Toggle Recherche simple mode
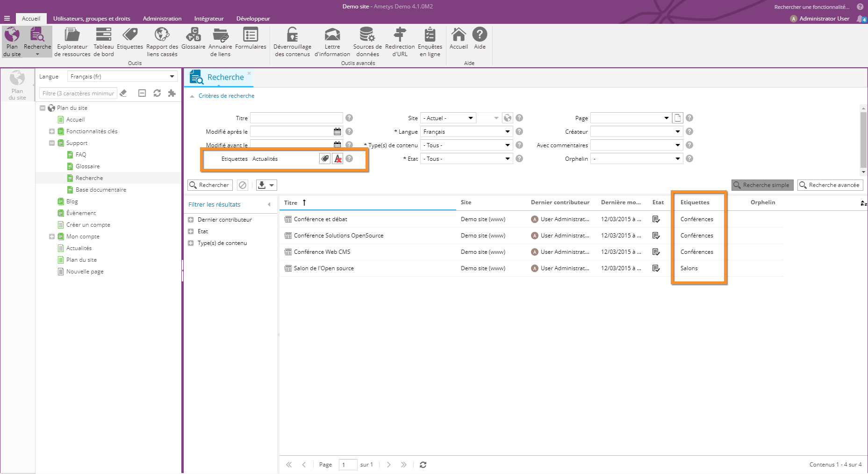This screenshot has width=868, height=474. [762, 185]
